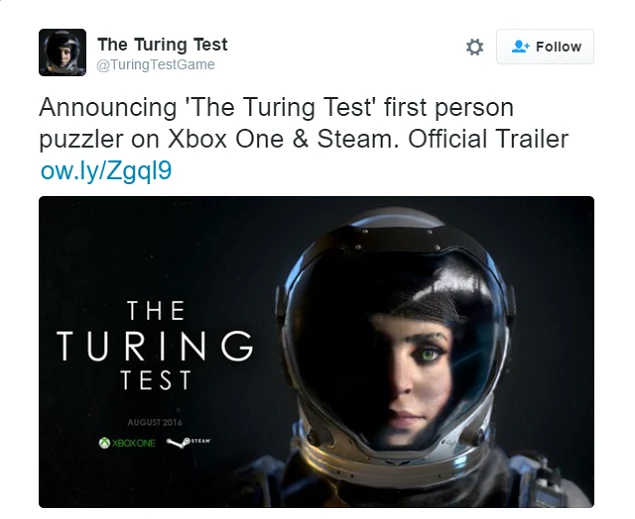Click the person-plus icon on Follow button
The image size is (635, 519).
tap(520, 47)
